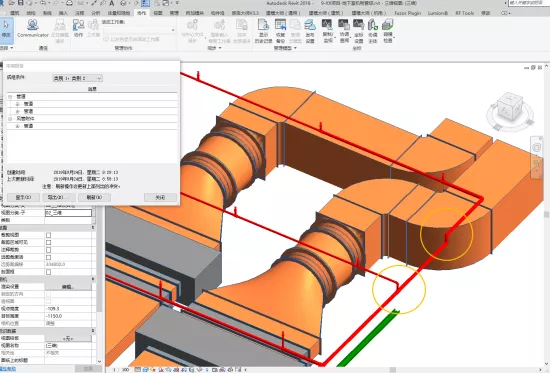Select the Text 'A' tool in quick access toolbar
Screen dimensions: 550x373
click(x=112, y=3)
